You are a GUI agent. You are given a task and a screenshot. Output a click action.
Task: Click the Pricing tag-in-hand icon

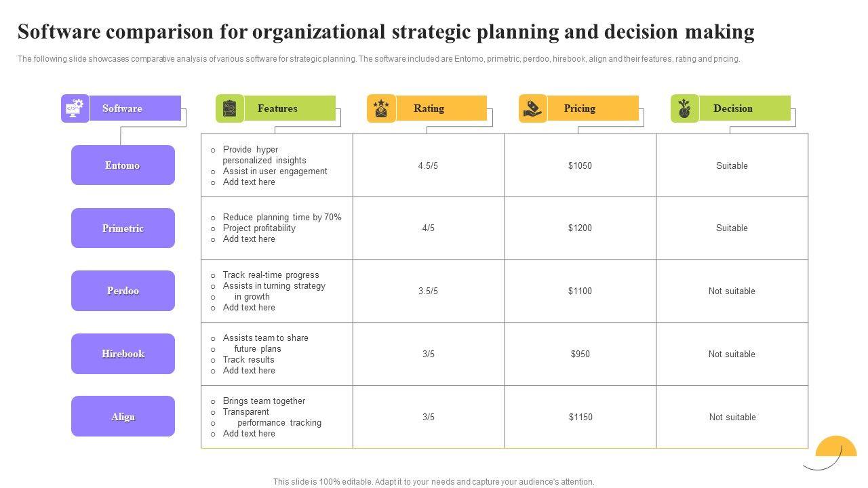click(x=533, y=108)
